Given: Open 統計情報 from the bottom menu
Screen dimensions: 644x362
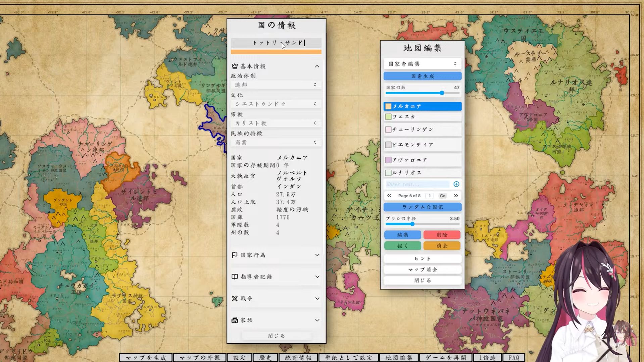Looking at the screenshot, I should pyautogui.click(x=298, y=358).
